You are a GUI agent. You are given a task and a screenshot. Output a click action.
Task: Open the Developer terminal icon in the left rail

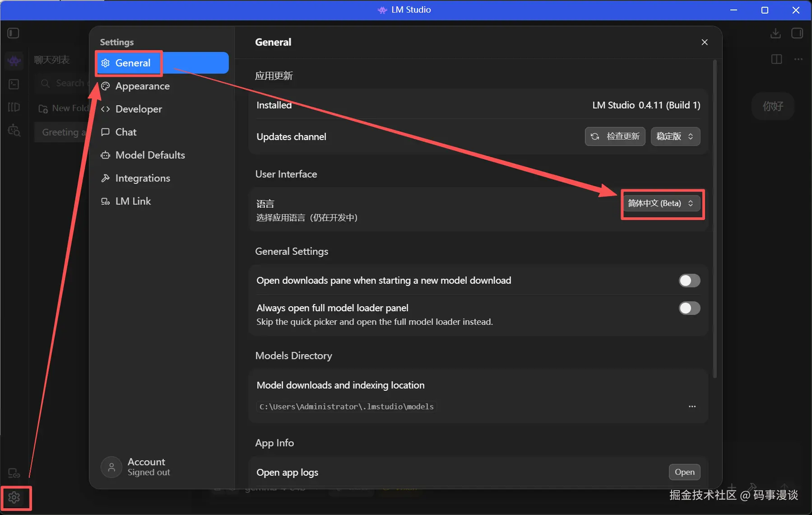(14, 84)
